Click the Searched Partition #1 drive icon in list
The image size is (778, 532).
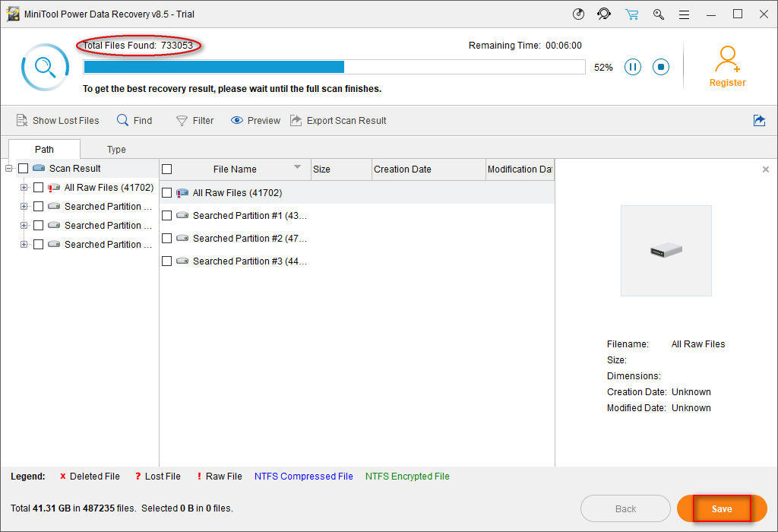click(x=182, y=215)
